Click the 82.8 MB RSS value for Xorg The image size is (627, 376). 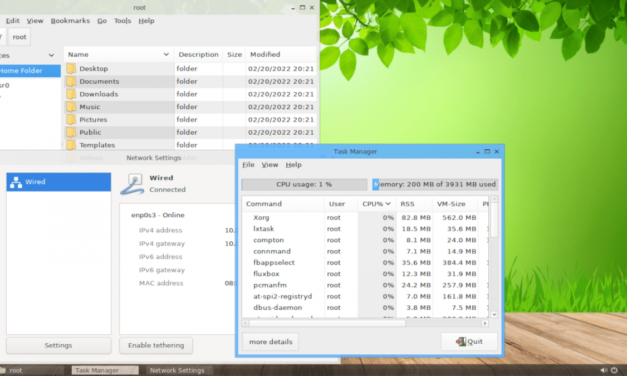(416, 218)
